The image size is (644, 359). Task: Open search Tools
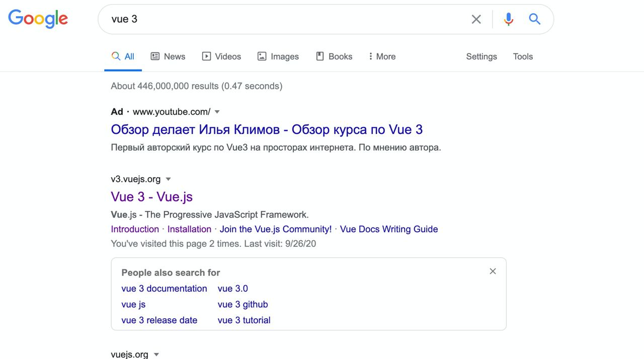pos(523,56)
